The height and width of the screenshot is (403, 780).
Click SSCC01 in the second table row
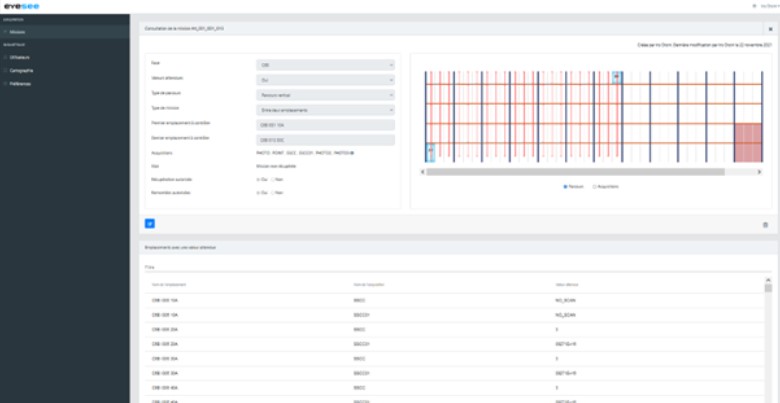coord(361,315)
